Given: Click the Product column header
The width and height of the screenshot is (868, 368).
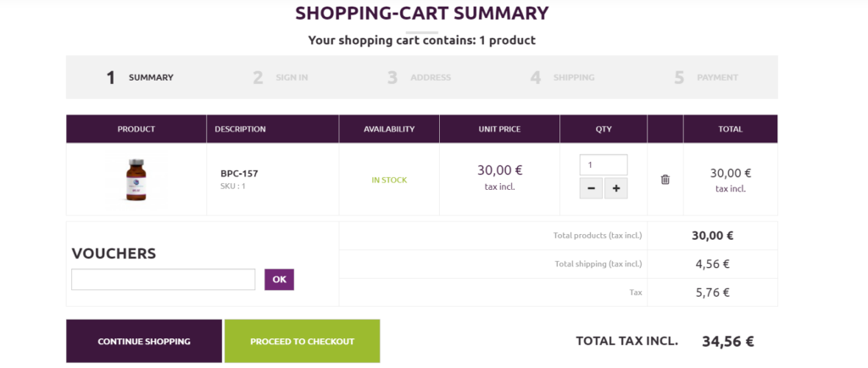Looking at the screenshot, I should point(136,129).
